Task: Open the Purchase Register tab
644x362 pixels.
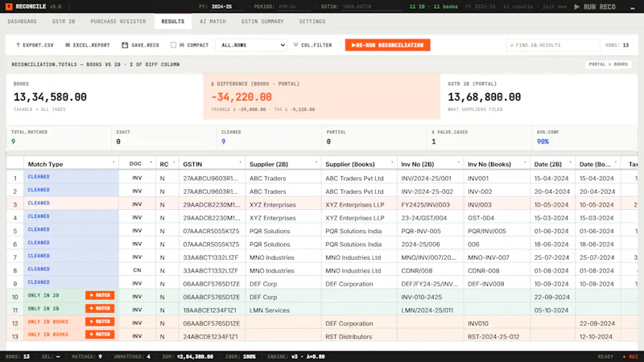Action: tap(118, 22)
